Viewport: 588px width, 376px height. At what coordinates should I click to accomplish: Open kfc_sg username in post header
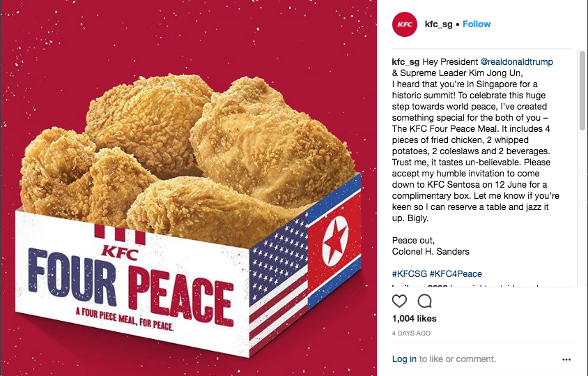pos(438,24)
